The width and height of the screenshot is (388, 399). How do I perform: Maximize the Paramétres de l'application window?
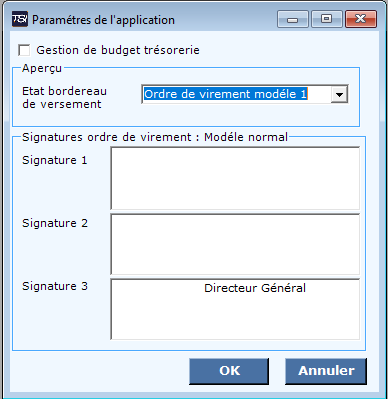pyautogui.click(x=327, y=19)
